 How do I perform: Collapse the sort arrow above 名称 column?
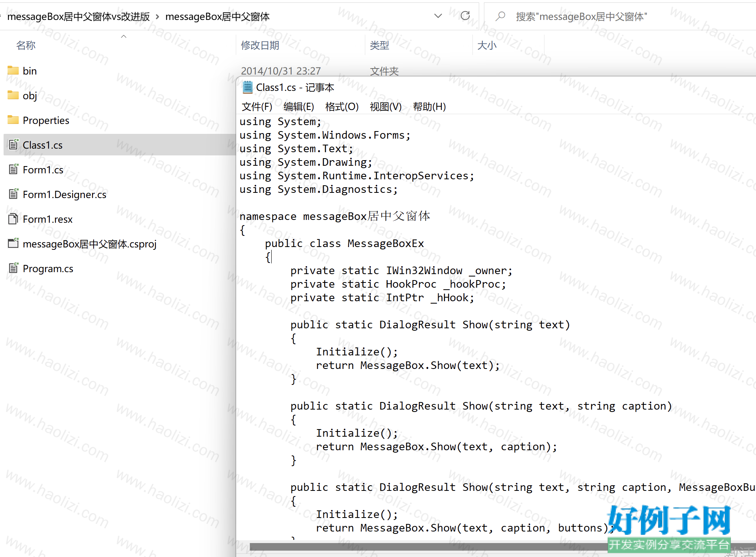123,36
